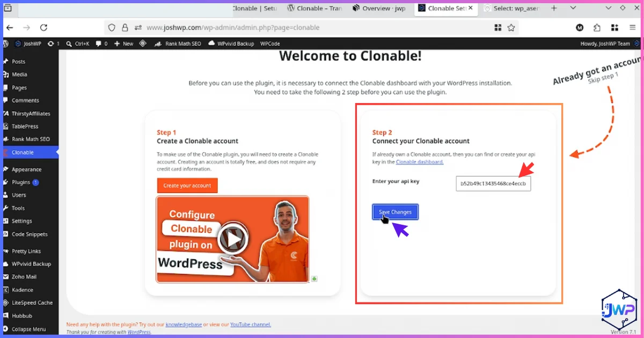The image size is (644, 338).
Task: Open WPCode in the admin bar
Action: point(270,43)
